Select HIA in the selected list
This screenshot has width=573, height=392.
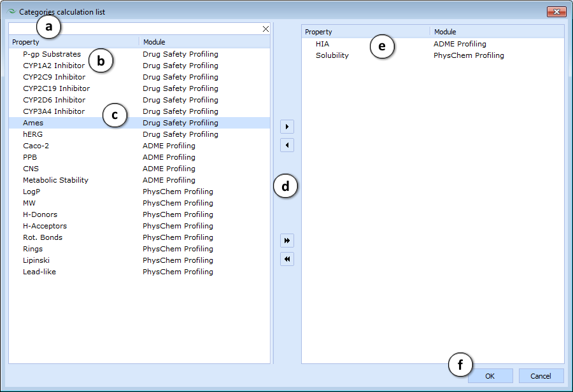click(x=433, y=44)
